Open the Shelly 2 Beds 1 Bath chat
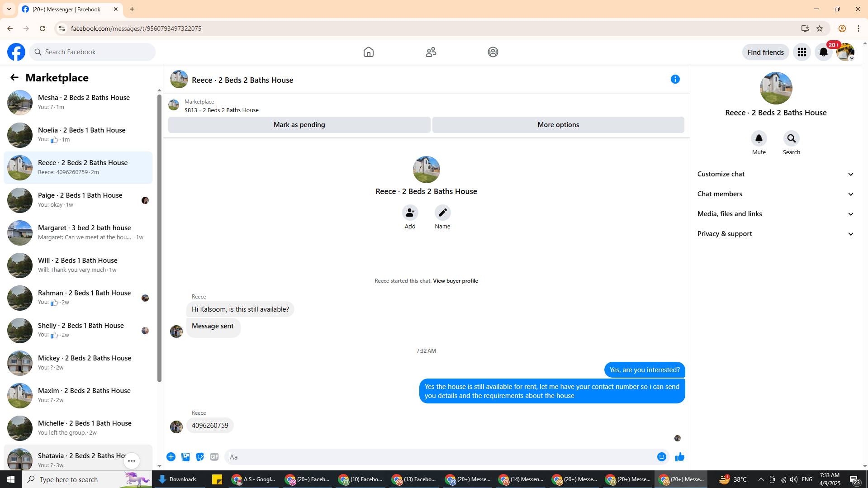 pyautogui.click(x=78, y=331)
